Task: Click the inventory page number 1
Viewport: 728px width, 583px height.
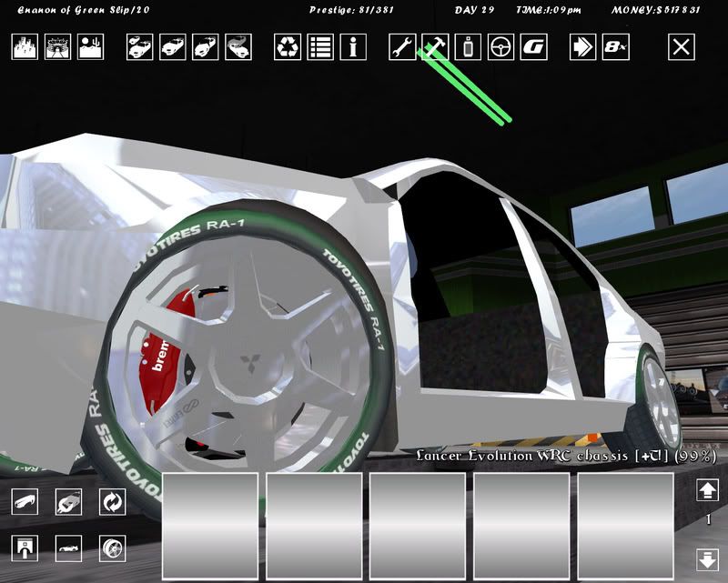Action: coord(709,519)
